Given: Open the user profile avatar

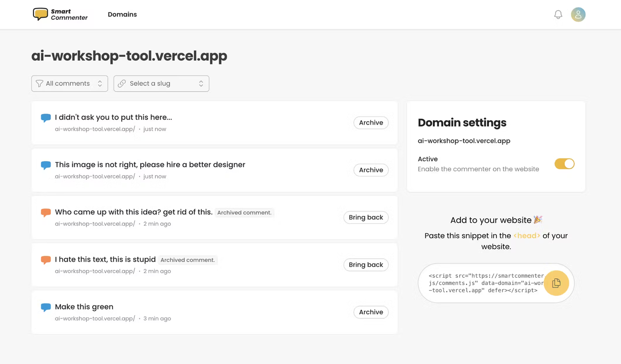Looking at the screenshot, I should click(x=578, y=15).
